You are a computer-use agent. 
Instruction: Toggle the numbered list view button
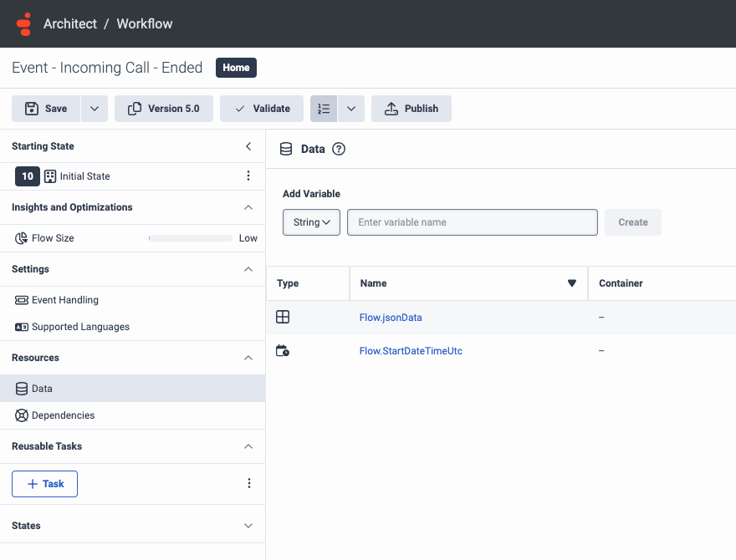pyautogui.click(x=324, y=109)
